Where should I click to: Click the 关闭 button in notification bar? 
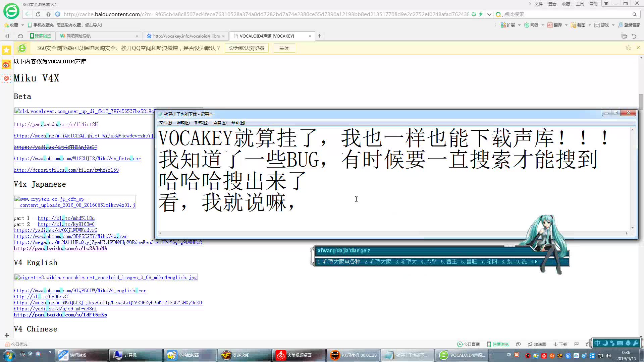pyautogui.click(x=284, y=48)
